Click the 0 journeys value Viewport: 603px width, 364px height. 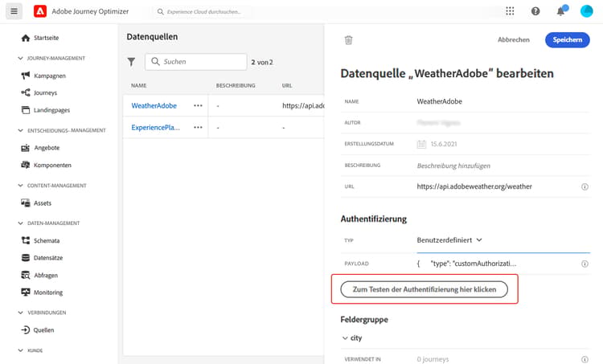tap(433, 359)
